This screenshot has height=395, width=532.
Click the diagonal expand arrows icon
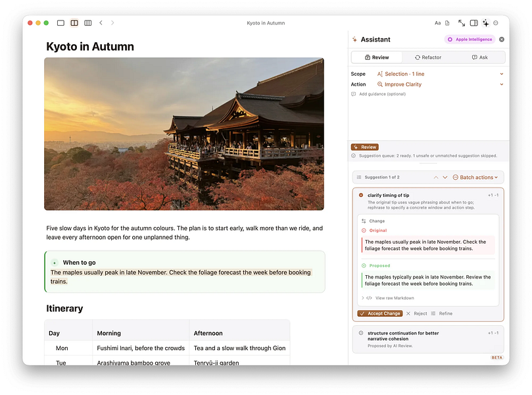point(462,23)
